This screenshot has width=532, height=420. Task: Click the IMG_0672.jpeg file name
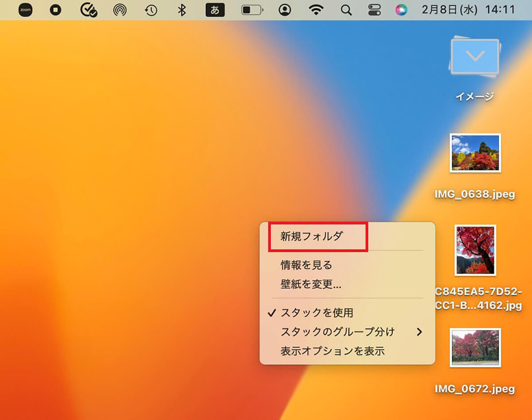[475, 389]
